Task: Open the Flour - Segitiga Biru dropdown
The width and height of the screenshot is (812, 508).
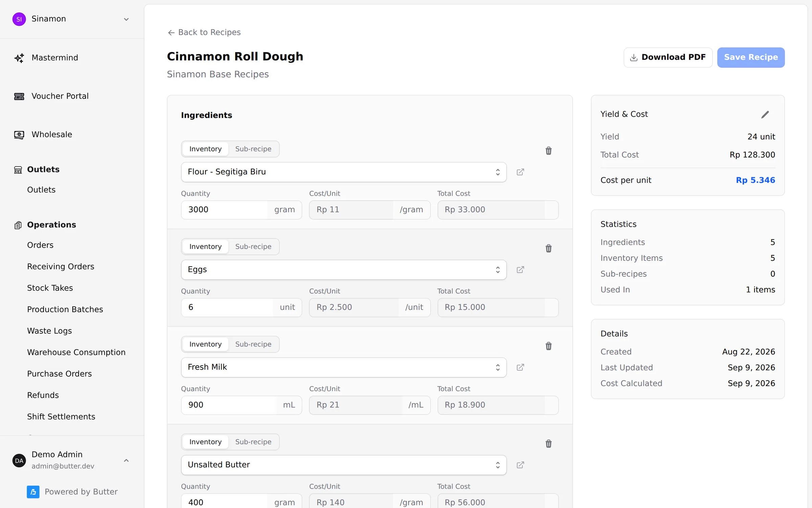Action: (x=344, y=172)
